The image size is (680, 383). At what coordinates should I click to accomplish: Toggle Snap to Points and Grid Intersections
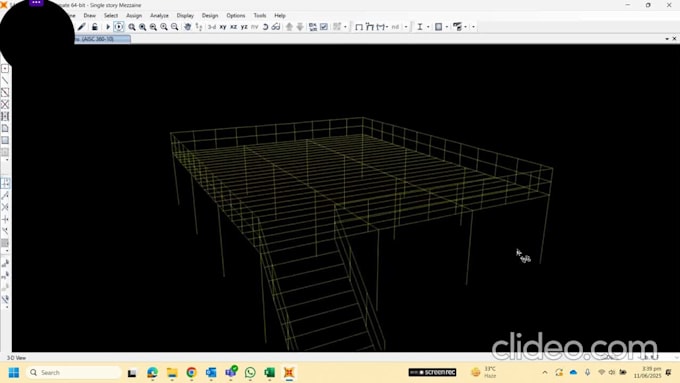(5, 183)
